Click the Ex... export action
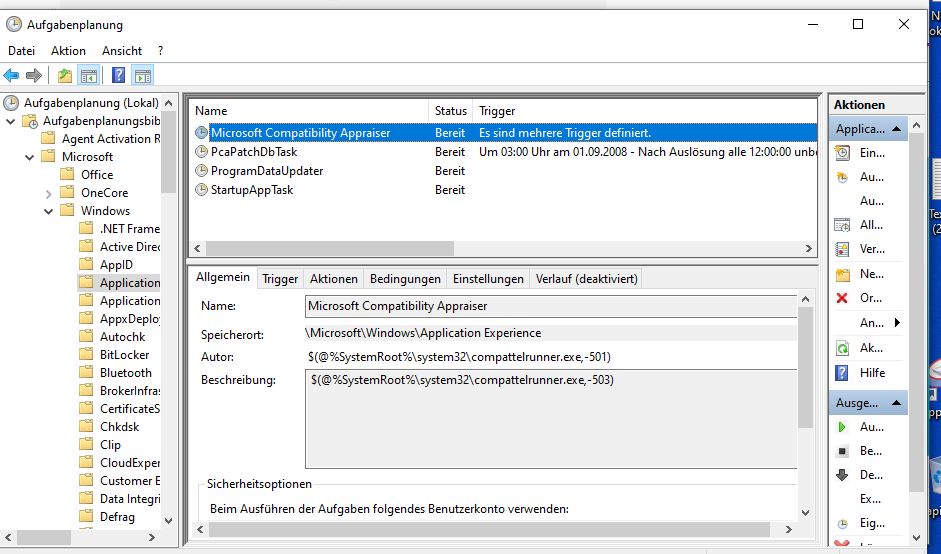This screenshot has width=941, height=554. pyautogui.click(x=870, y=499)
